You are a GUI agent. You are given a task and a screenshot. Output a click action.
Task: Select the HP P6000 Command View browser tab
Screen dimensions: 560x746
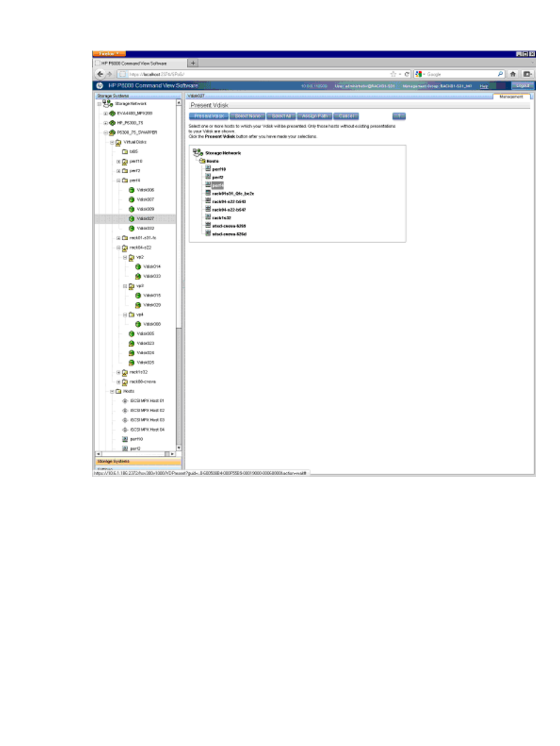pos(140,63)
